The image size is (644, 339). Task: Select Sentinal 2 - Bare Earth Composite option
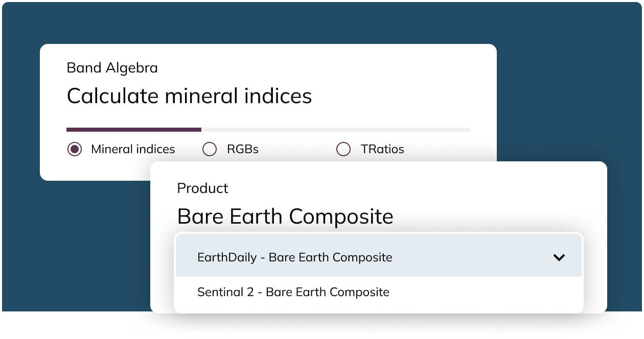click(x=293, y=292)
